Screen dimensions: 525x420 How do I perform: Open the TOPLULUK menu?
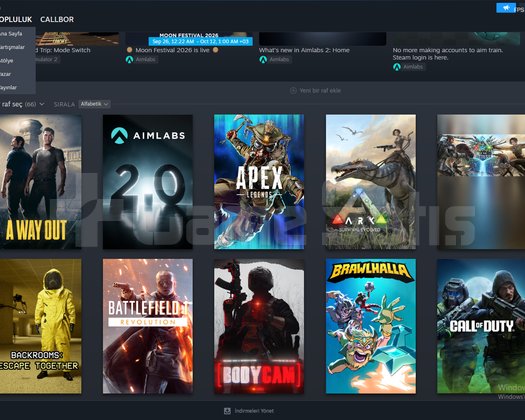(x=16, y=19)
